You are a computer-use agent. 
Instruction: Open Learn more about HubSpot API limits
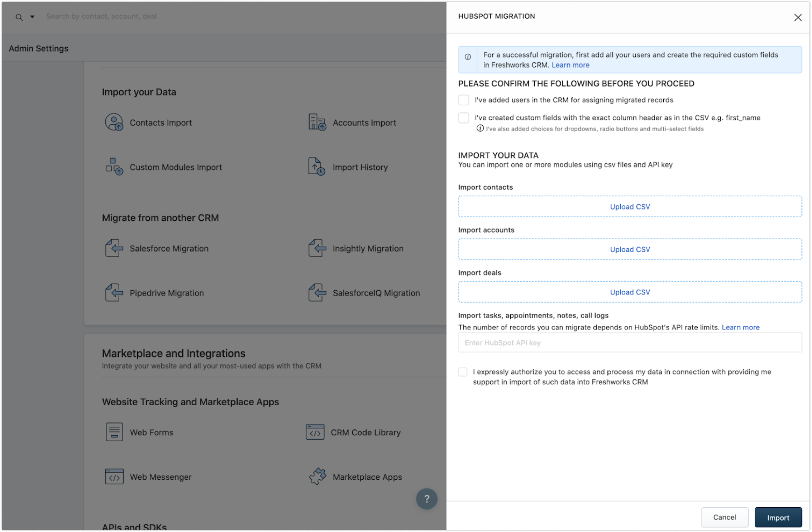[x=740, y=327]
